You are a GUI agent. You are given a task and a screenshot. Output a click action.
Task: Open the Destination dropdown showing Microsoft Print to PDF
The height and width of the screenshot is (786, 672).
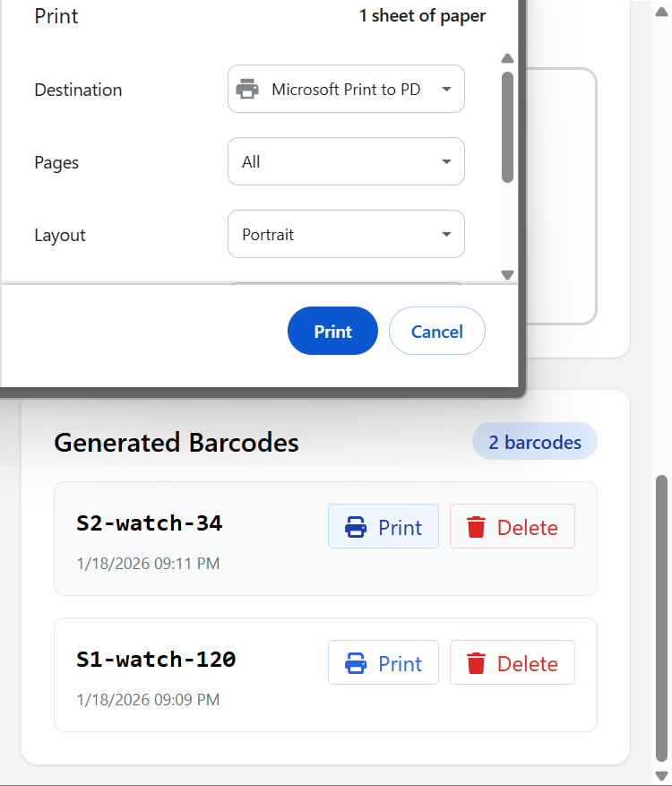click(x=346, y=89)
